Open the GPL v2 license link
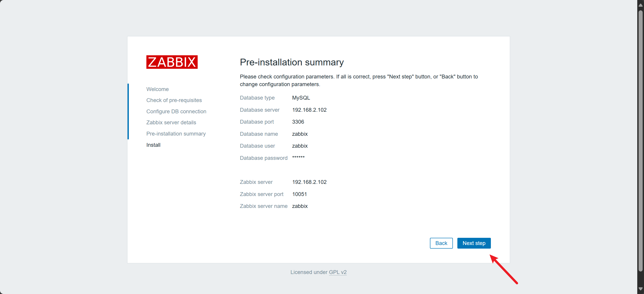This screenshot has height=294, width=644. (338, 272)
